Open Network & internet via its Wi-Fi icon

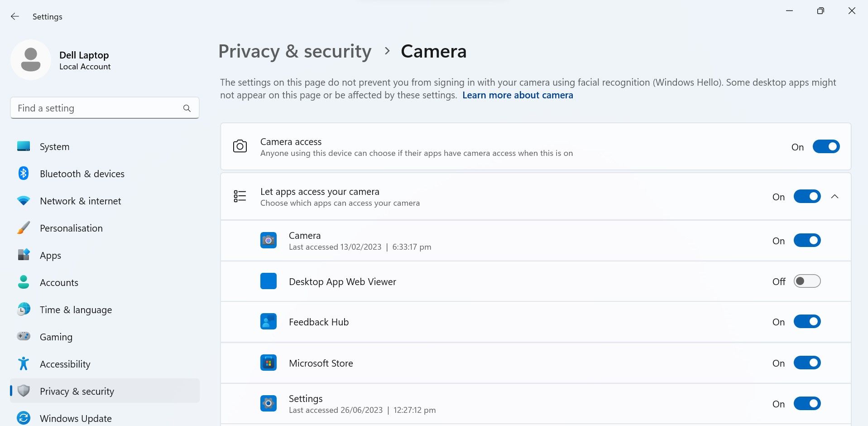tap(23, 201)
